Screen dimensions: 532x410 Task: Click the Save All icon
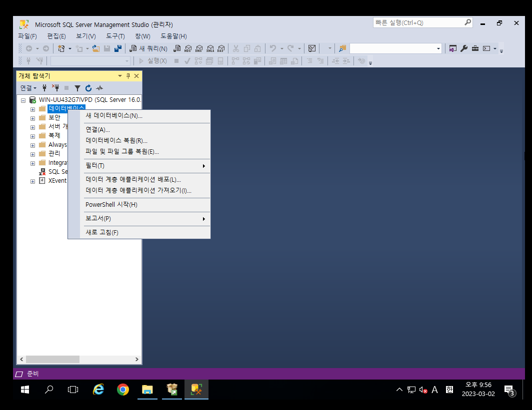[117, 48]
